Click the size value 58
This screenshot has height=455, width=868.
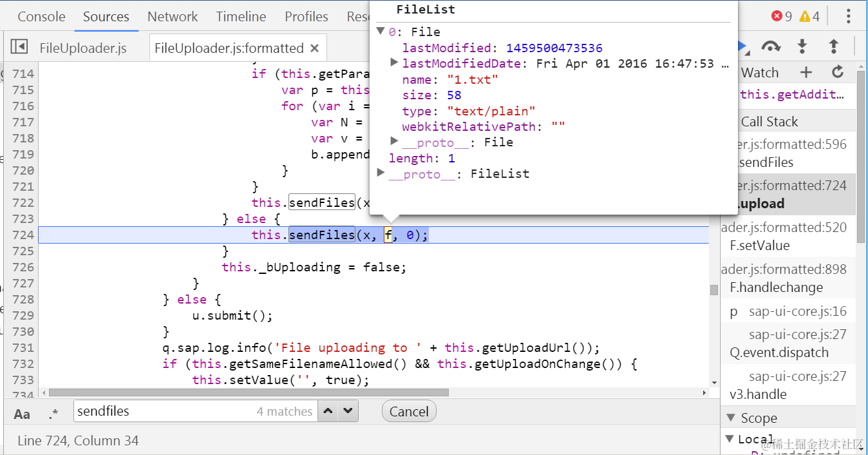(454, 95)
